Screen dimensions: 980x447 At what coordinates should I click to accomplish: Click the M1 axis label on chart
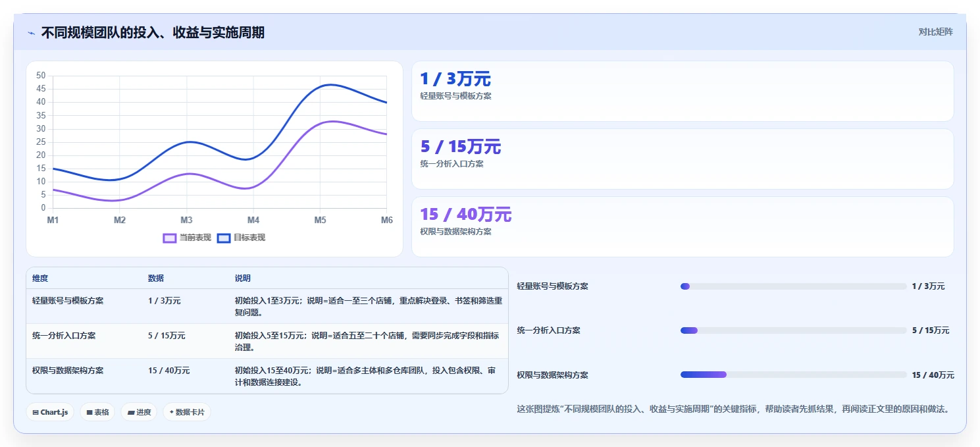pyautogui.click(x=53, y=220)
